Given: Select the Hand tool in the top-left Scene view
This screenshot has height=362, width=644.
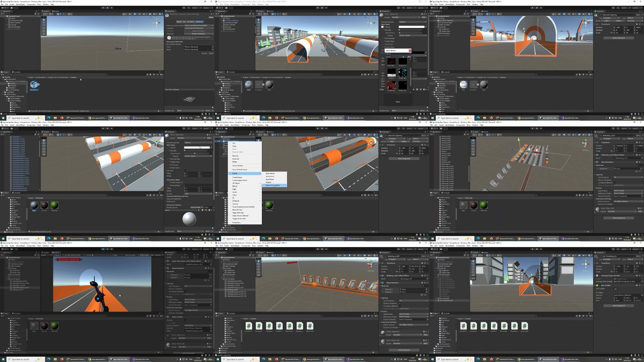Looking at the screenshot, I should click(x=44, y=19).
